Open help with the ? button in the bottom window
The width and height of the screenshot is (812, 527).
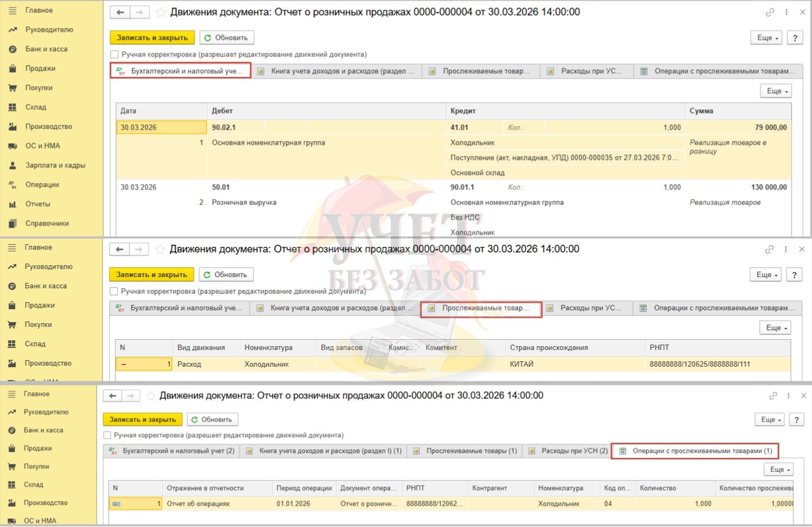click(x=796, y=419)
